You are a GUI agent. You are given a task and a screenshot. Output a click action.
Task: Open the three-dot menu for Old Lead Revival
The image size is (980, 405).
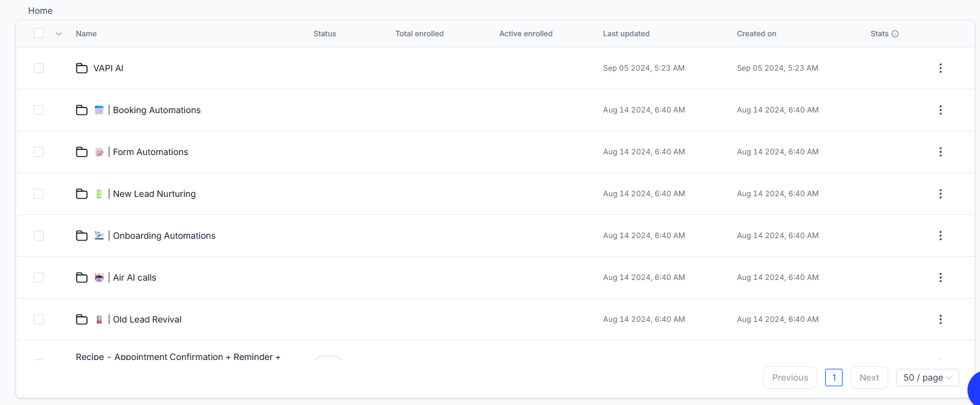click(x=941, y=319)
